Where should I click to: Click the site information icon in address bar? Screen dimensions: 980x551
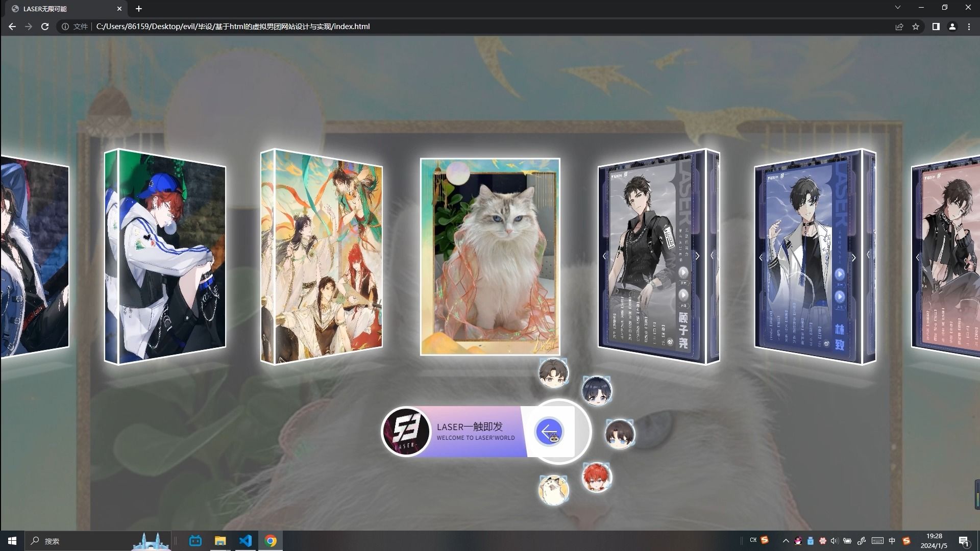pyautogui.click(x=65, y=27)
